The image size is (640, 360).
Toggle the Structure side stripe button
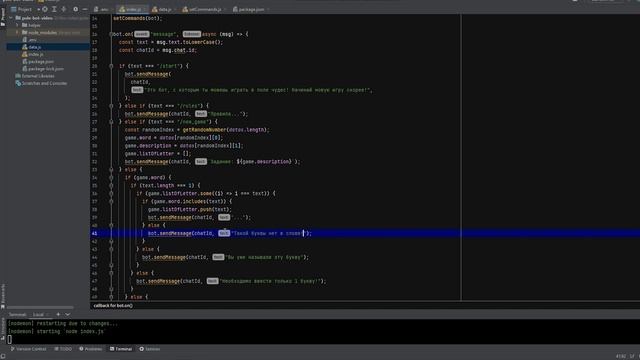(3, 328)
